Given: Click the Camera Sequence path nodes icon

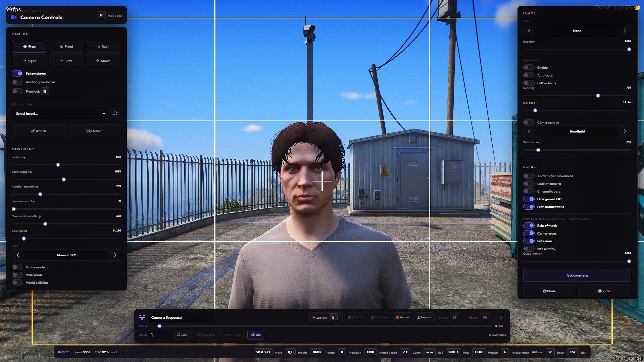Looking at the screenshot, I should (142, 317).
